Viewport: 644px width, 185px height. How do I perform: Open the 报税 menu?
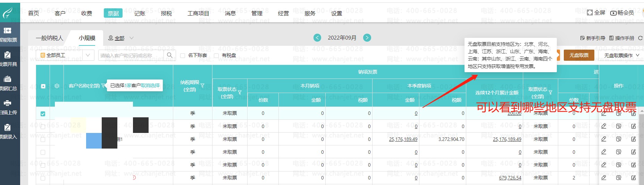click(166, 13)
